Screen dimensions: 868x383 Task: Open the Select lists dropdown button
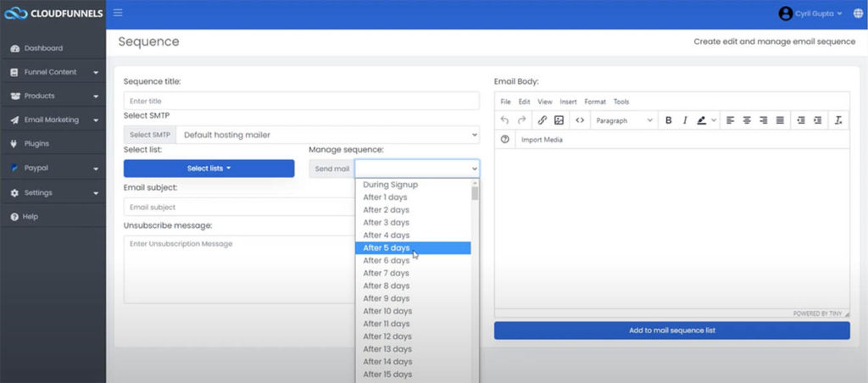[209, 169]
